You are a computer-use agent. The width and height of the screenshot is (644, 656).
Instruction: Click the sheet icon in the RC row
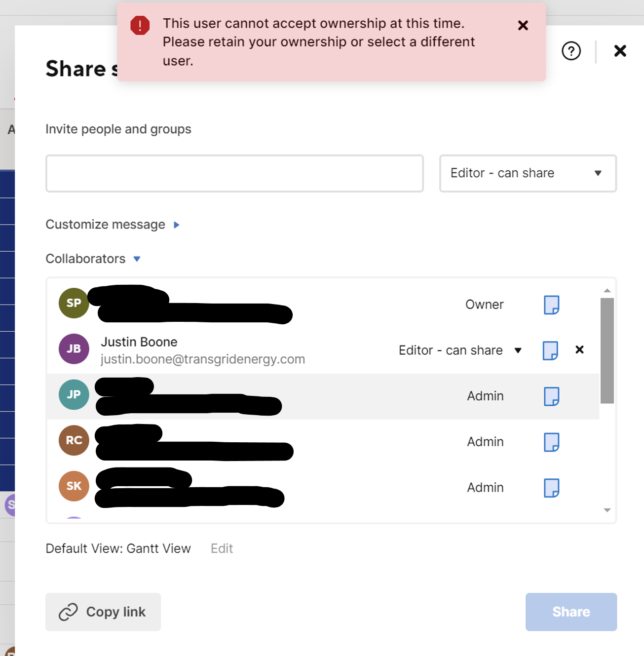(x=551, y=442)
